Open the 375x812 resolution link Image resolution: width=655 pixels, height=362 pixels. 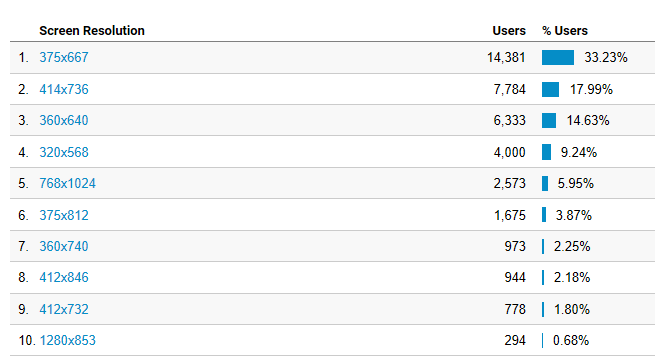point(64,215)
